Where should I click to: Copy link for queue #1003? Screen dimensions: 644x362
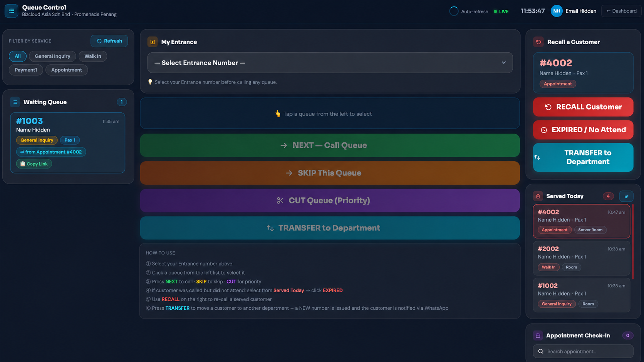click(x=34, y=164)
